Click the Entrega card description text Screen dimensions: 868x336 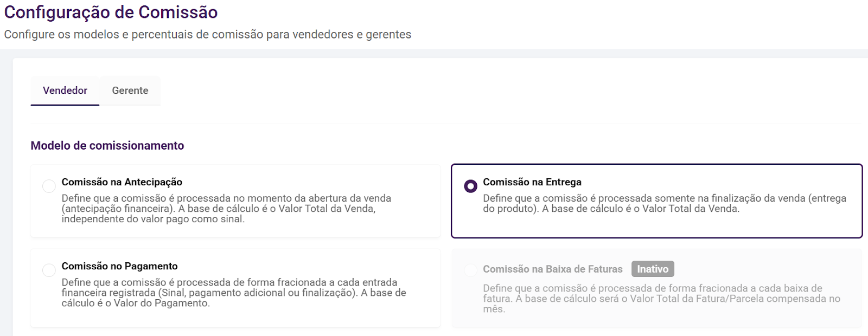664,203
